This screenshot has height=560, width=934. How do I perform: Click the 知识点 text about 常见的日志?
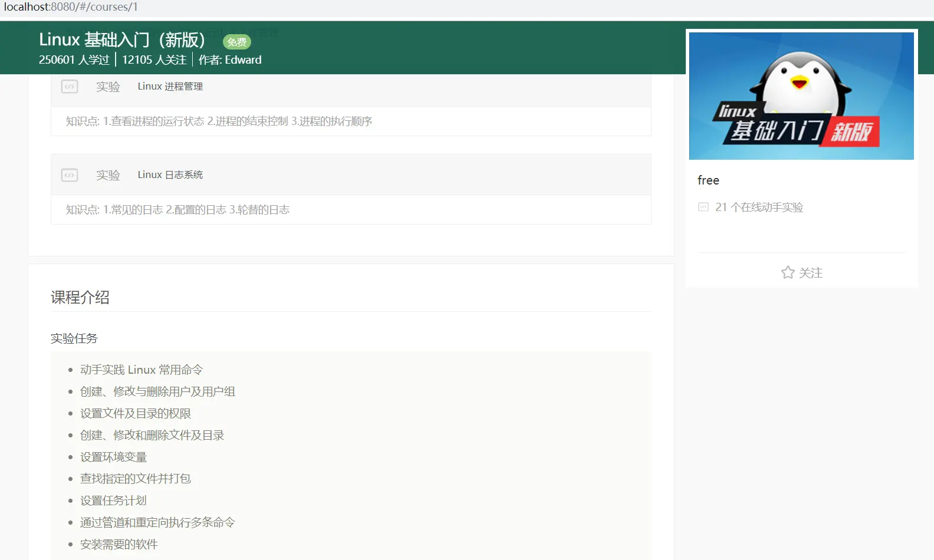(x=177, y=209)
